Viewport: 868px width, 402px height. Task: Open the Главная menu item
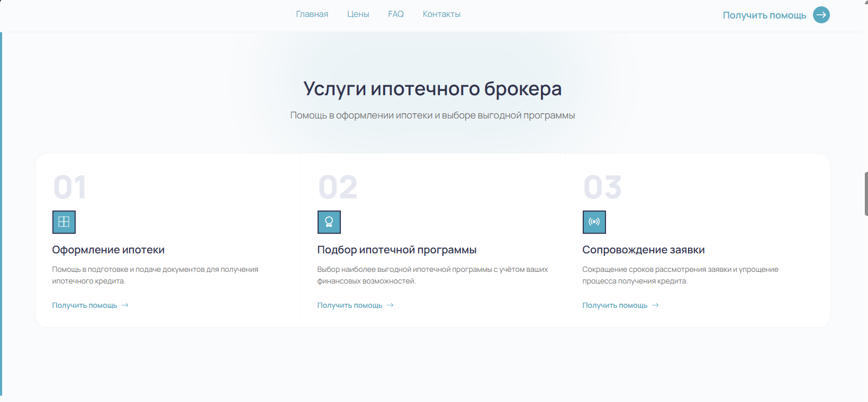pos(312,14)
